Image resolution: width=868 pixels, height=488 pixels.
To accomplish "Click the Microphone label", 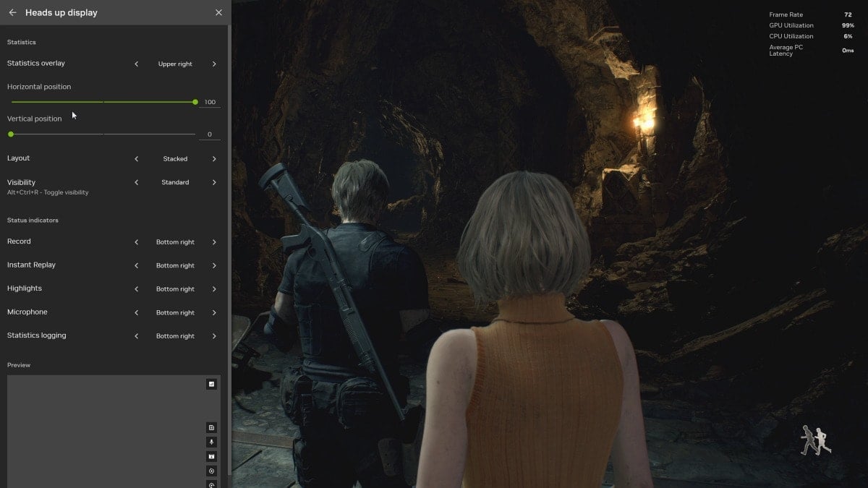I will [x=27, y=312].
